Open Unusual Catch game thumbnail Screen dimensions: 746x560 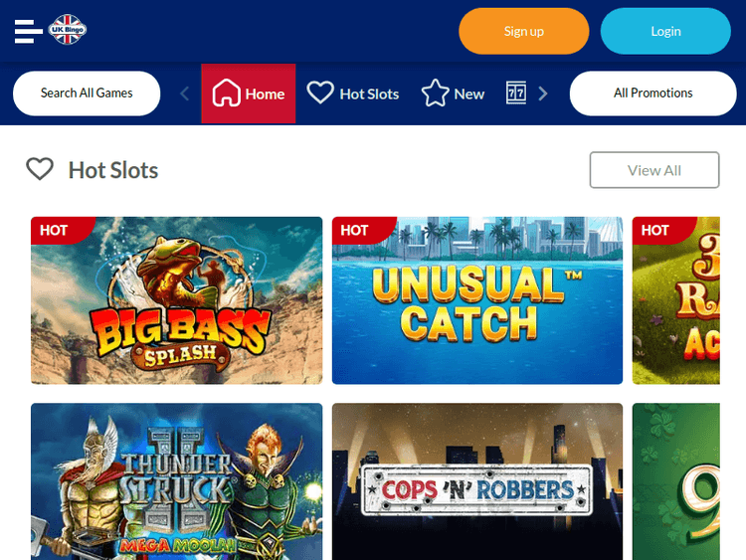coord(477,300)
